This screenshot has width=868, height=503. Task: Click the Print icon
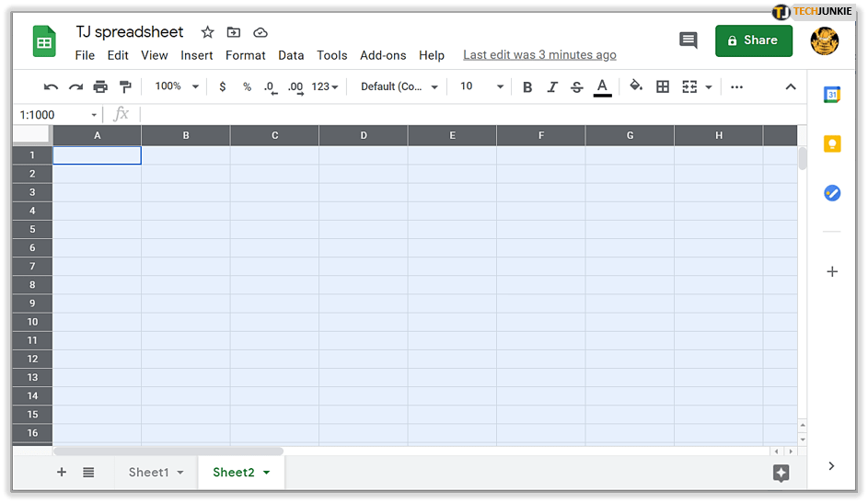(x=100, y=86)
